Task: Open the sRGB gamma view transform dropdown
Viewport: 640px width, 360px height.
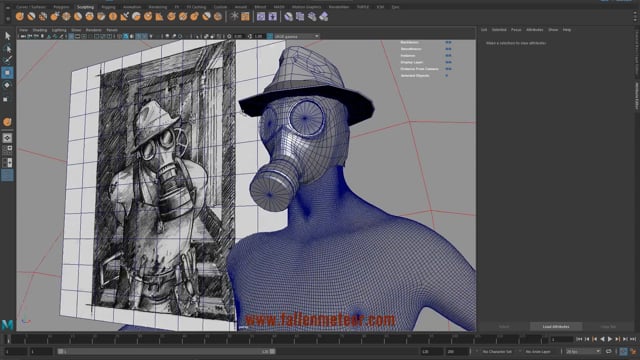Action: pyautogui.click(x=297, y=36)
